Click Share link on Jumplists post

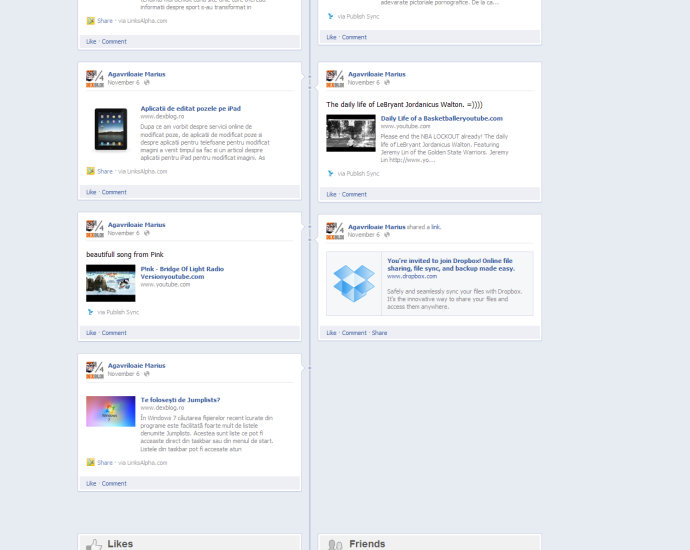click(105, 462)
